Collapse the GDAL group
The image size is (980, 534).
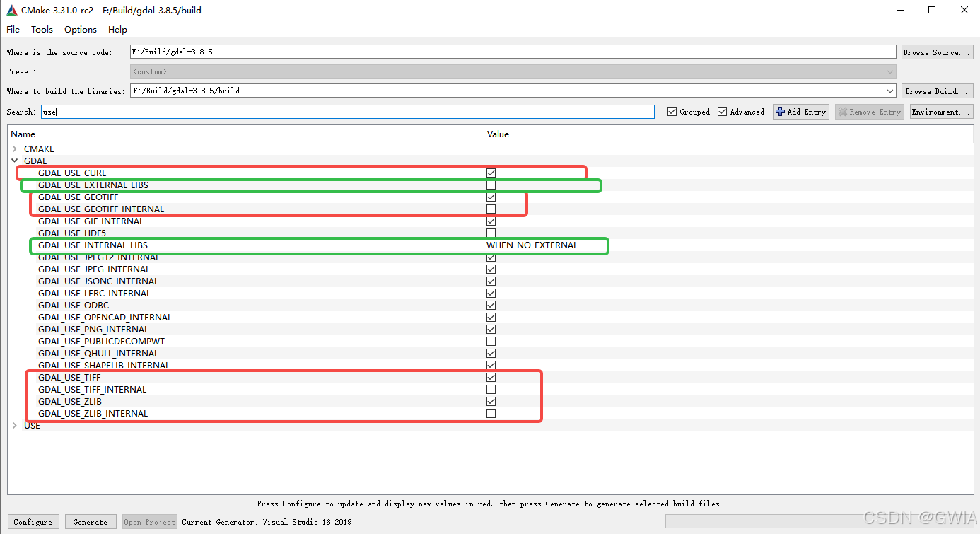pos(15,161)
